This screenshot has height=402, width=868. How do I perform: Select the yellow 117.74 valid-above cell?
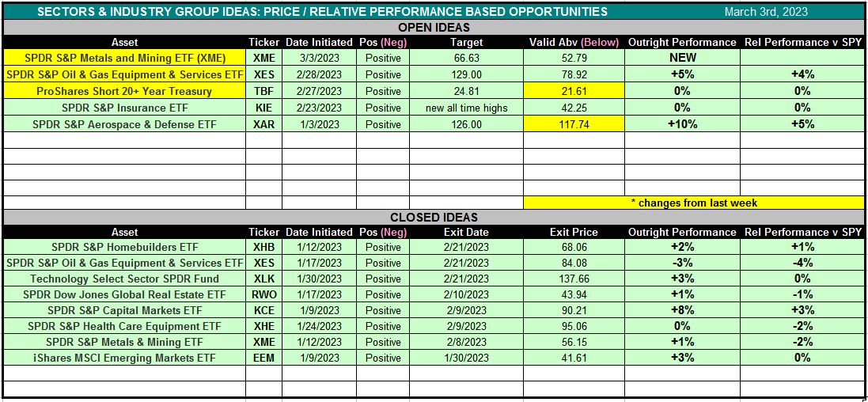tap(574, 124)
